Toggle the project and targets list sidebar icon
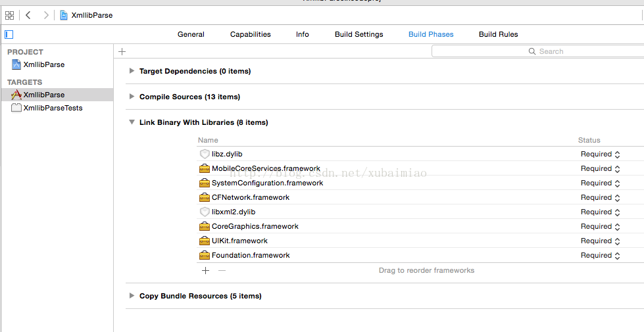644x332 pixels. click(x=9, y=34)
